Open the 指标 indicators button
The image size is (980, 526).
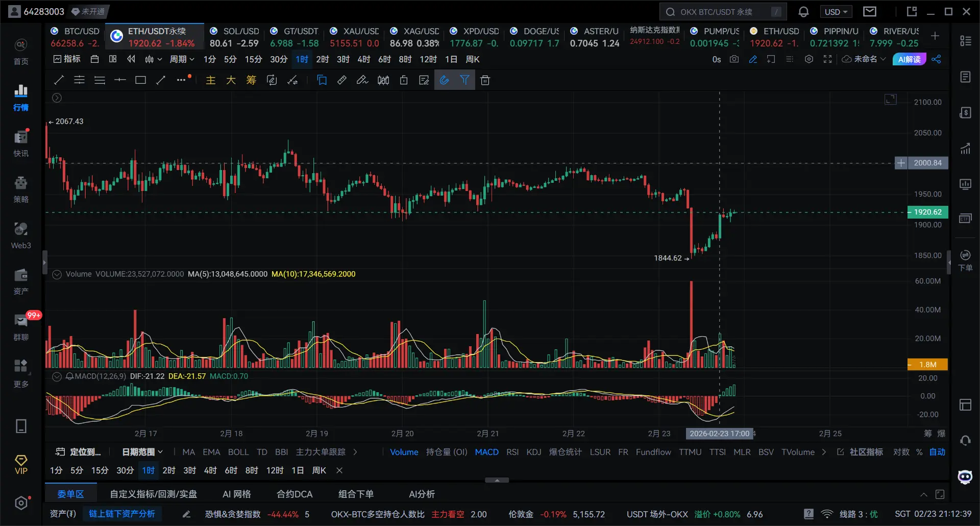pyautogui.click(x=67, y=59)
